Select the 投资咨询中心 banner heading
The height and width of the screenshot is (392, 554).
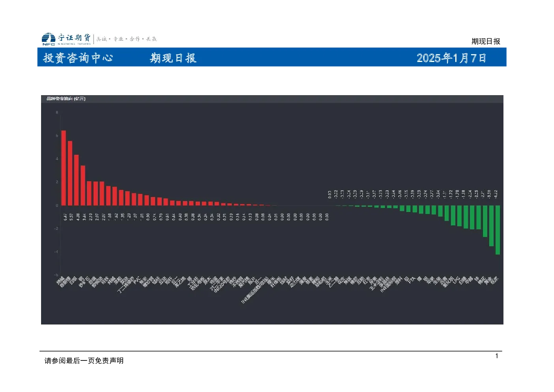click(x=78, y=58)
